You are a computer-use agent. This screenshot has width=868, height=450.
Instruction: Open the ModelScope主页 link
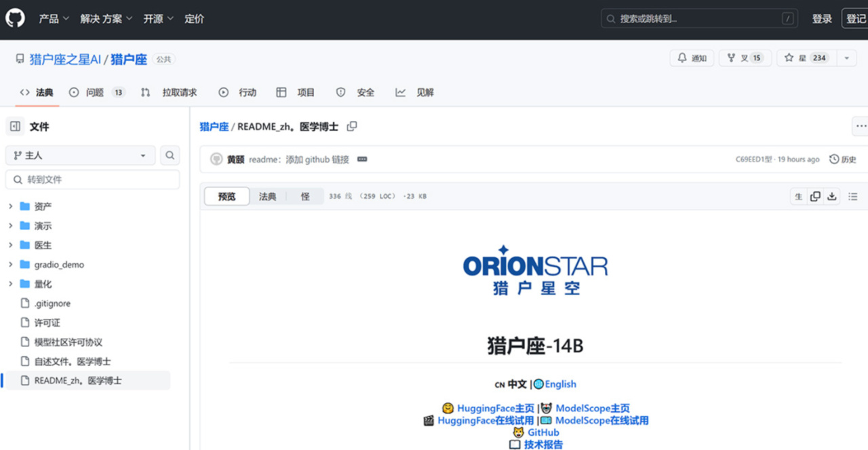(x=593, y=409)
